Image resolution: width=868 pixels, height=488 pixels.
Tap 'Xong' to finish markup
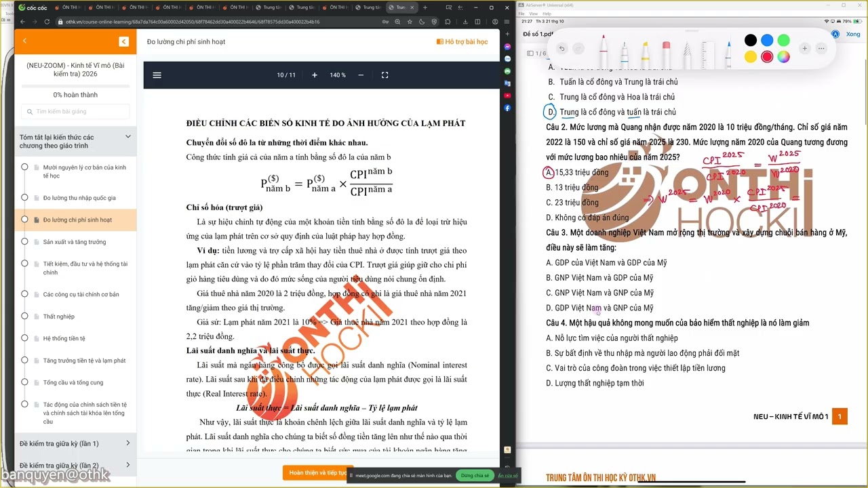(853, 34)
